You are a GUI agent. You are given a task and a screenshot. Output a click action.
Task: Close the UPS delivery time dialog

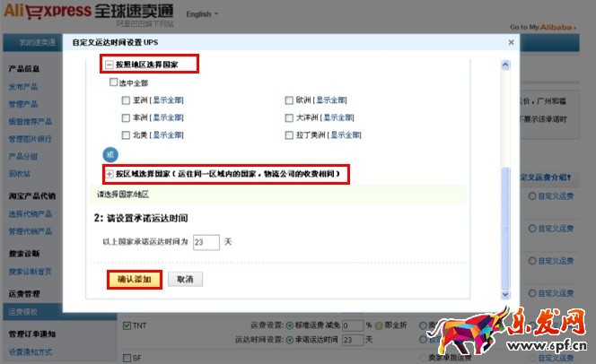point(511,42)
